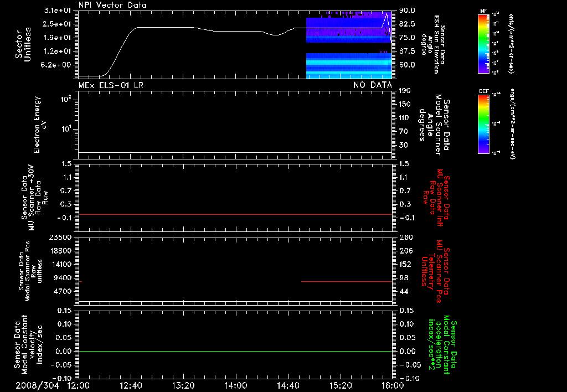This screenshot has height=392, width=567.
Task: Click the 23500 scanner position tick
Action: [60, 238]
